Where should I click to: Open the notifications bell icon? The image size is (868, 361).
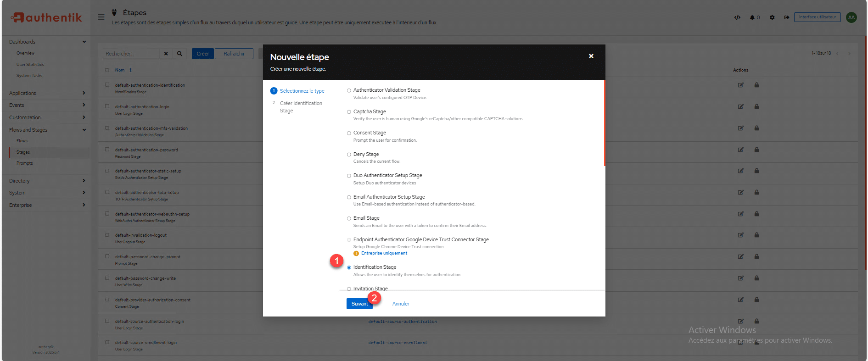point(753,17)
